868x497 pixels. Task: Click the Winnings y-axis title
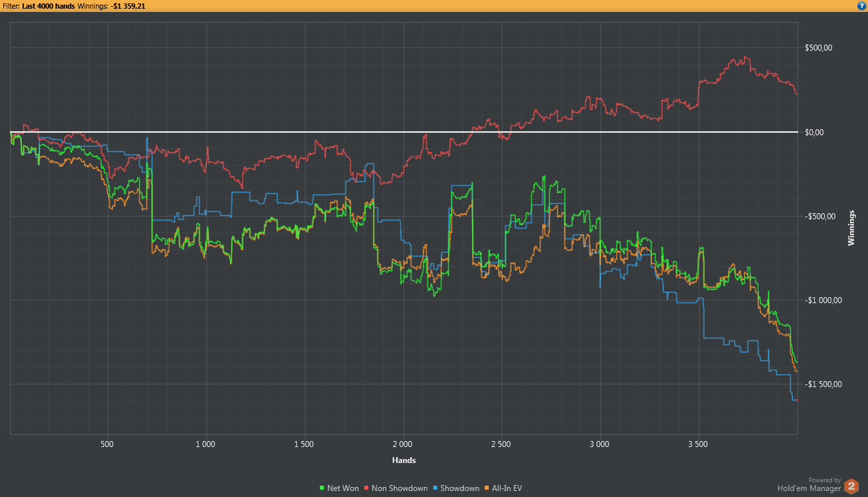851,228
